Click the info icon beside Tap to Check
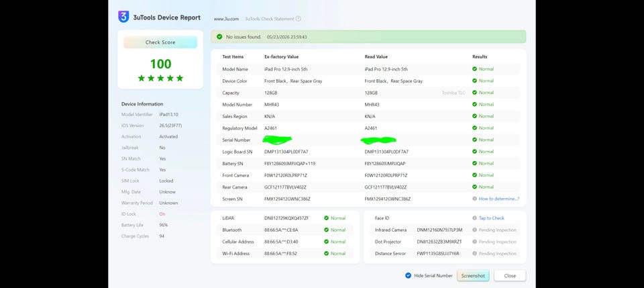Screen dimensions: 644x288 [474, 218]
